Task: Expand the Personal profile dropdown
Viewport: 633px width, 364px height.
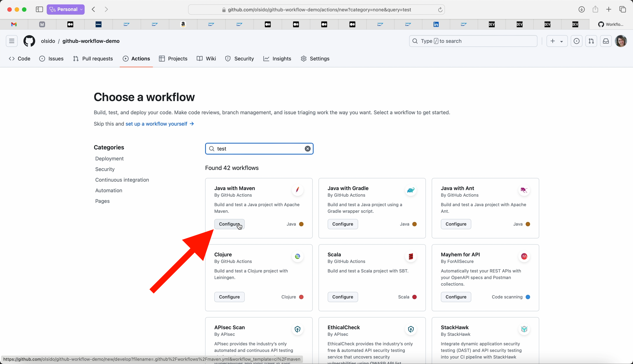Action: click(66, 10)
